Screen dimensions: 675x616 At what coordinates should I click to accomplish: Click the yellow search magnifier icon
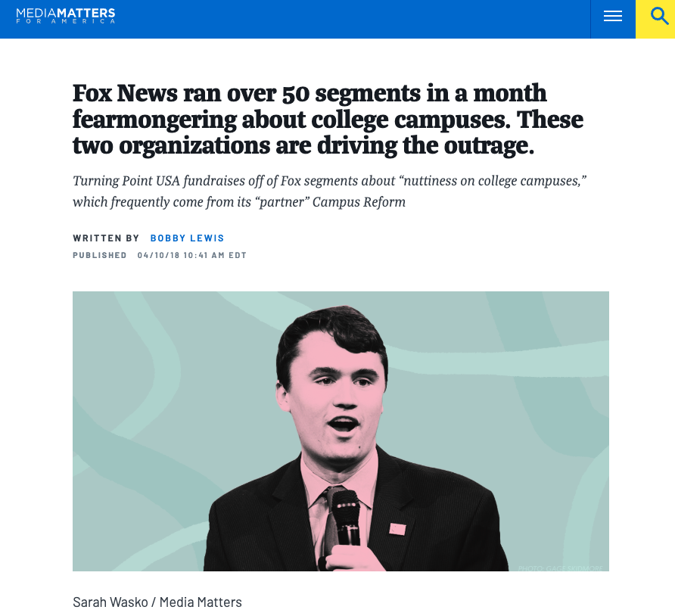coord(655,17)
